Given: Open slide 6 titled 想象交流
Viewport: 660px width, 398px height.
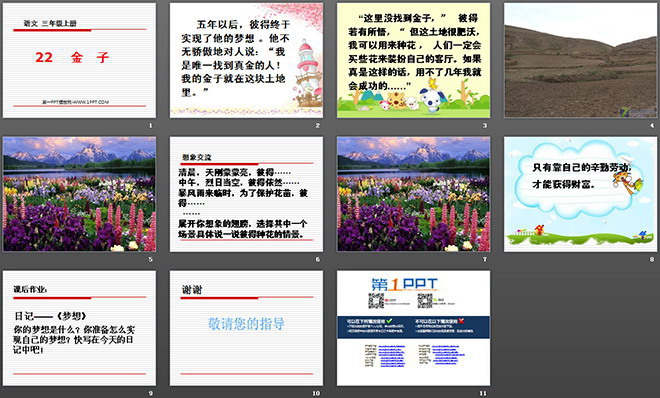Looking at the screenshot, I should click(x=246, y=194).
